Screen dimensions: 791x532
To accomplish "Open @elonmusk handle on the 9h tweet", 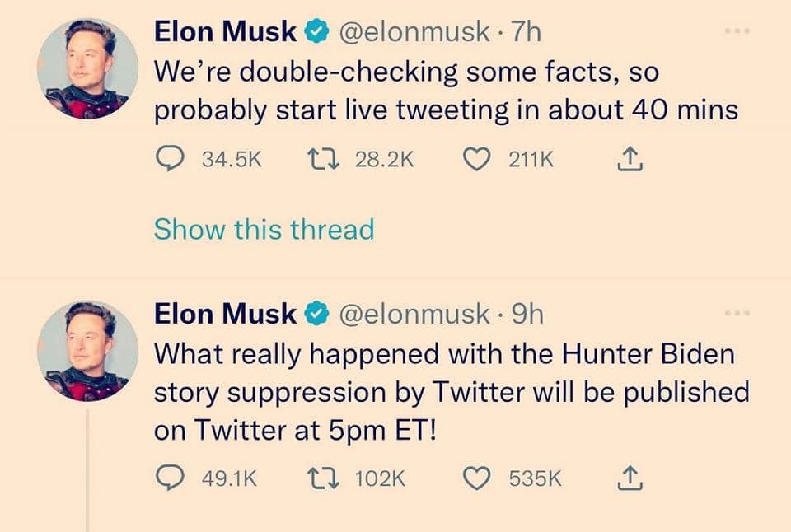I will coord(414,314).
